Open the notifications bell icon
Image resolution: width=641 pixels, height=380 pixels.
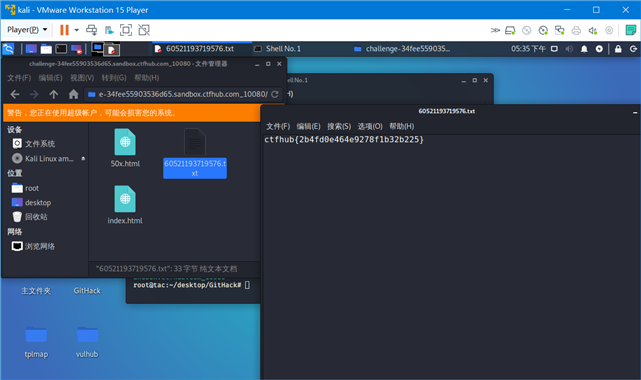[x=584, y=49]
